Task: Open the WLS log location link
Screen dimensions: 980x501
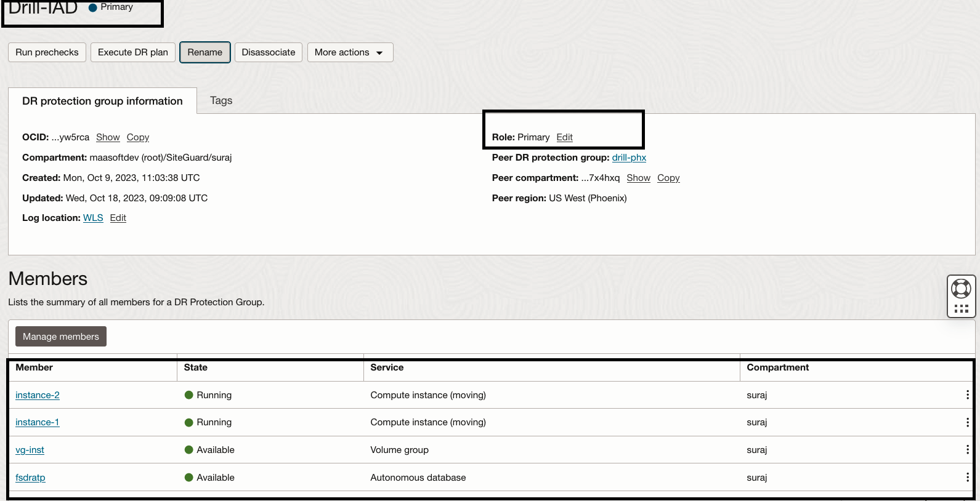Action: coord(93,218)
